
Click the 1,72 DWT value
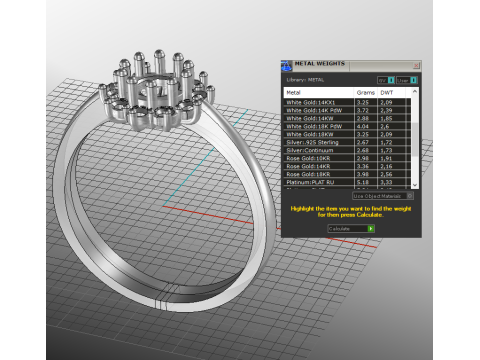386,142
